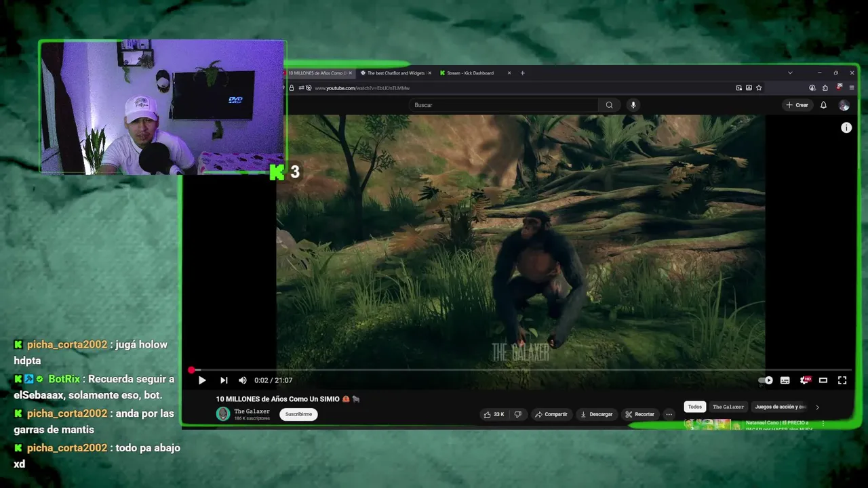This screenshot has width=868, height=488.
Task: Open player settings gear with HD badge
Action: click(805, 380)
